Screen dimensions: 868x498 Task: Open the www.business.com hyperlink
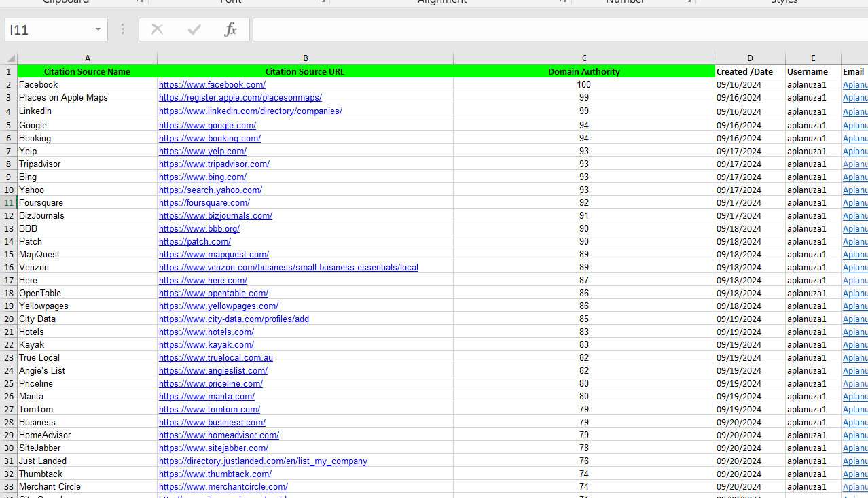click(212, 423)
